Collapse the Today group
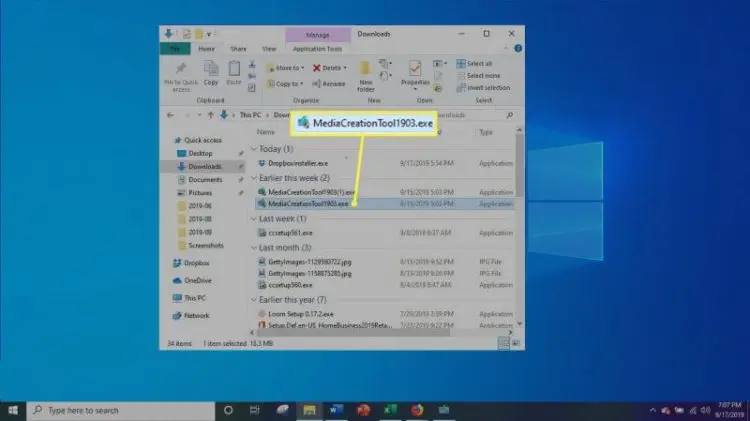Image resolution: width=750 pixels, height=421 pixels. coord(254,149)
